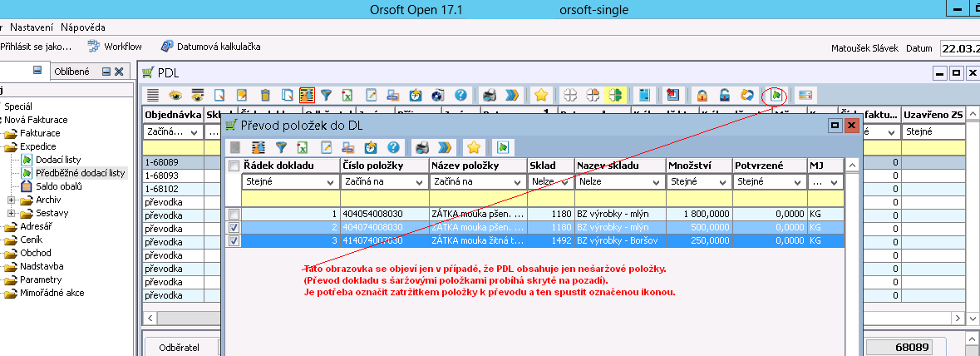Click the yellow star favorites icon in PDL toolbar
980x356 pixels.
pos(540,95)
